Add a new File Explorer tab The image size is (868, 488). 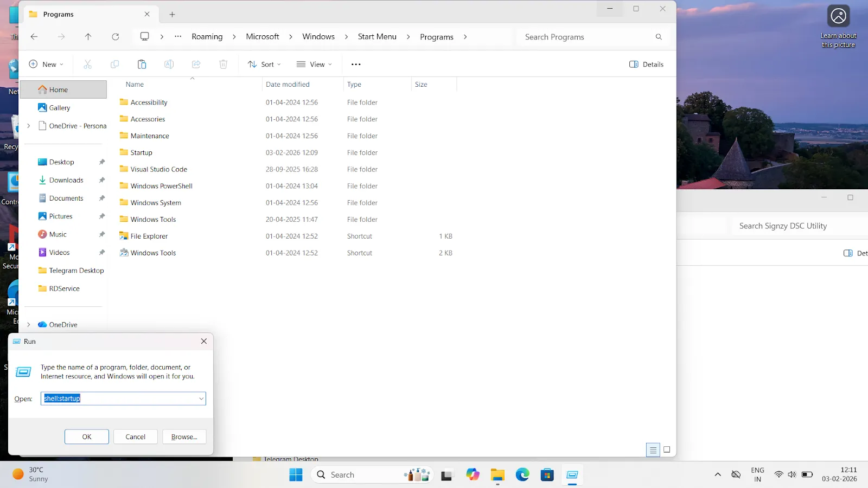pyautogui.click(x=172, y=15)
